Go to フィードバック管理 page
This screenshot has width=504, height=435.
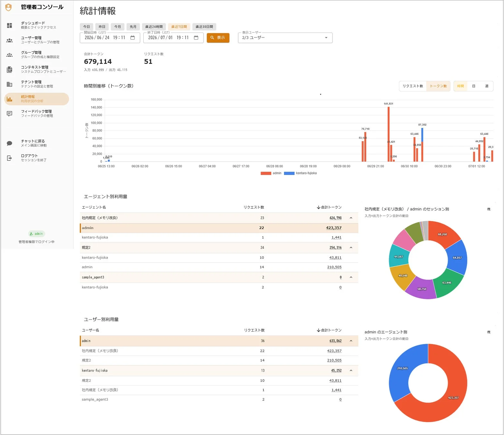coord(37,113)
